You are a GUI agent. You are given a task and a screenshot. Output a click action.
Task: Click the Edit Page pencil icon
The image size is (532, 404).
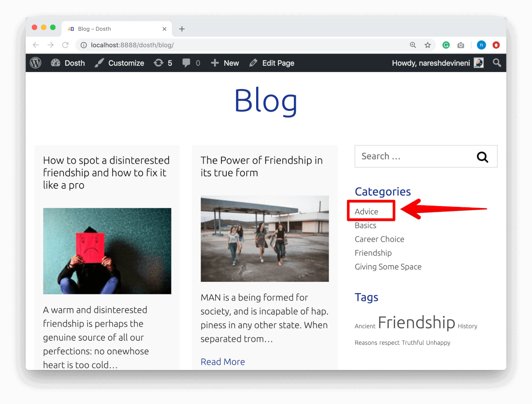[x=253, y=63]
